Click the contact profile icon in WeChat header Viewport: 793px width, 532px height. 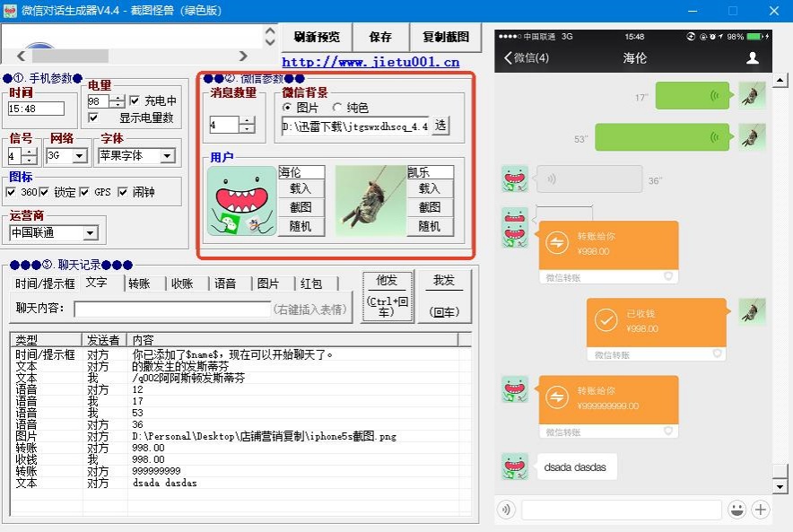(753, 58)
